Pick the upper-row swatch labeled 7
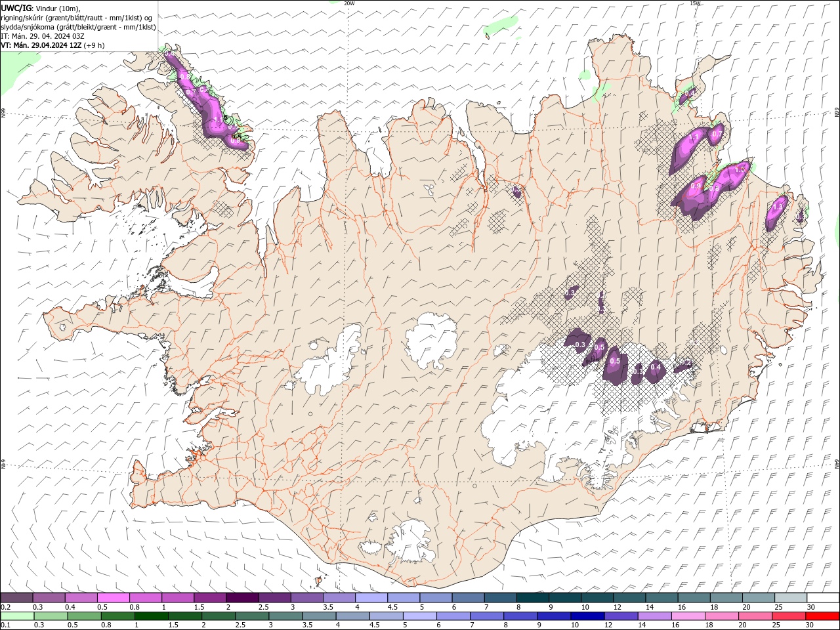 [500, 598]
